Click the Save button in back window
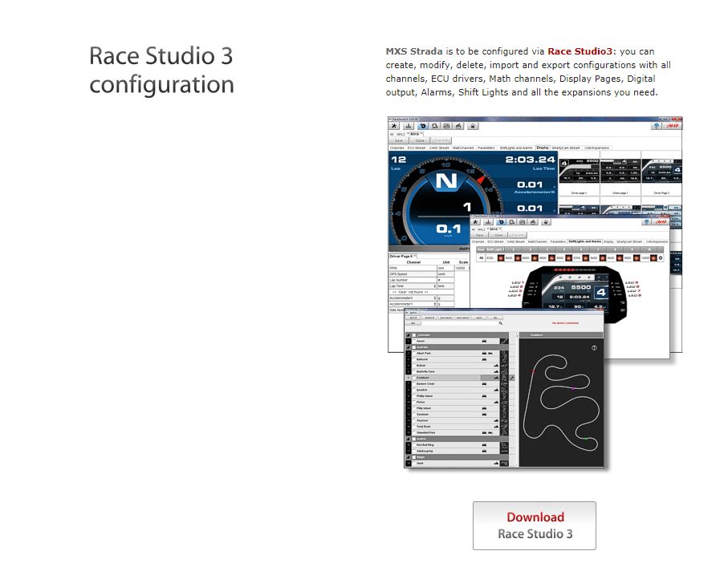 click(399, 140)
